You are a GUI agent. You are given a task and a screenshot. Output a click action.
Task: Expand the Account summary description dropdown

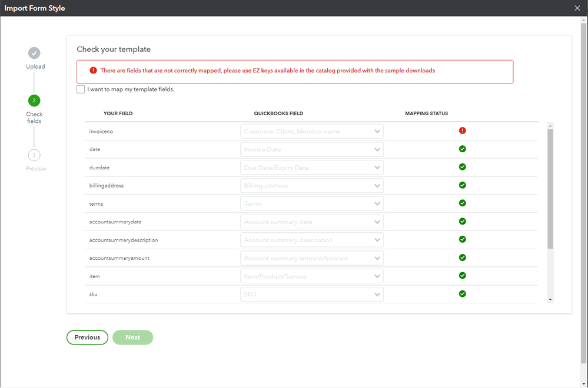tap(312, 240)
